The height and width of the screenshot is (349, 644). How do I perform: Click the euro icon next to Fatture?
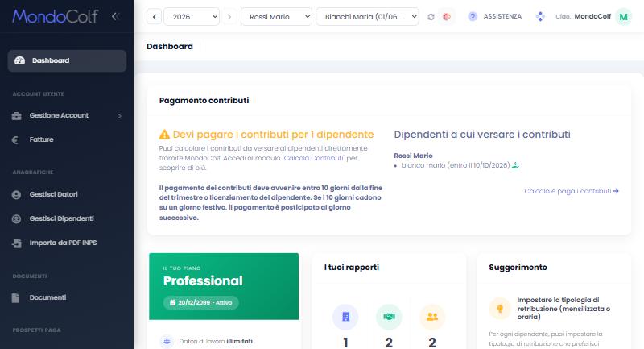15,140
